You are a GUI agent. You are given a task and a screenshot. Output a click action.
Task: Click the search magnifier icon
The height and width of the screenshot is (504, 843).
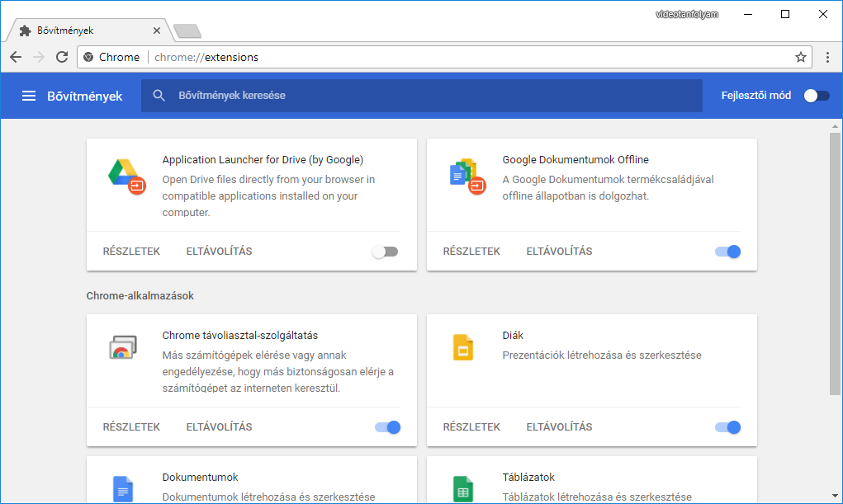[x=159, y=96]
